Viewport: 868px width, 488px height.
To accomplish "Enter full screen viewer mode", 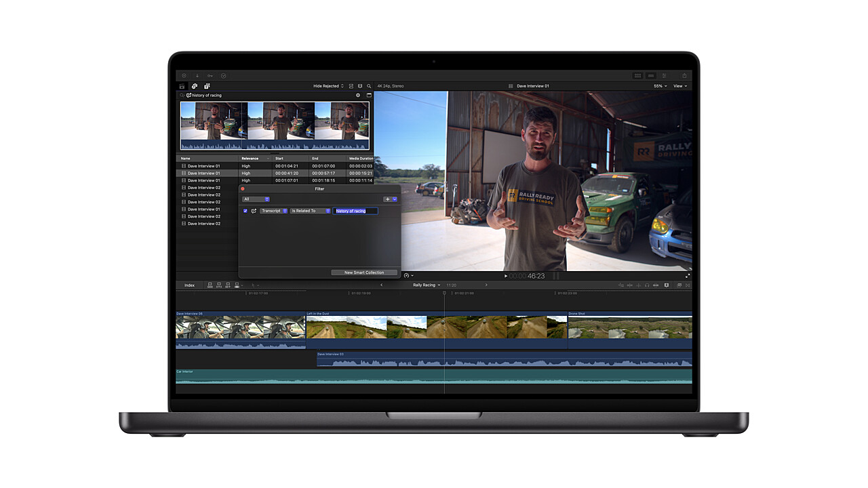I will click(x=688, y=276).
